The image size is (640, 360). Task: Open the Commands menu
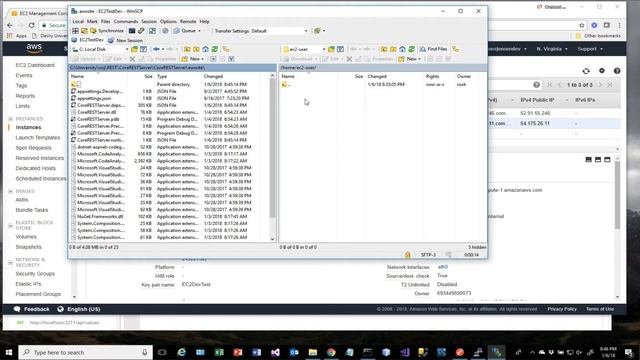[126, 21]
